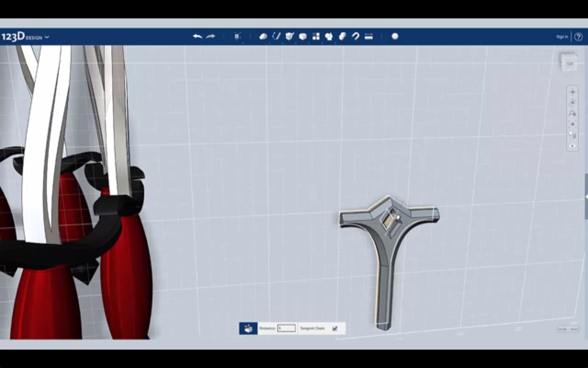Image resolution: width=588 pixels, height=368 pixels.
Task: Redo the last undone action
Action: (211, 36)
